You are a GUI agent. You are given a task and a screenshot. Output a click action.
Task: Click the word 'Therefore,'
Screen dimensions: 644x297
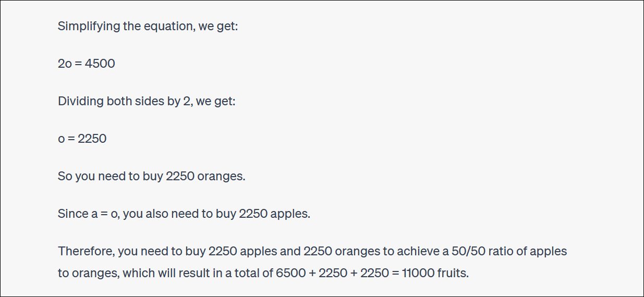coord(87,251)
